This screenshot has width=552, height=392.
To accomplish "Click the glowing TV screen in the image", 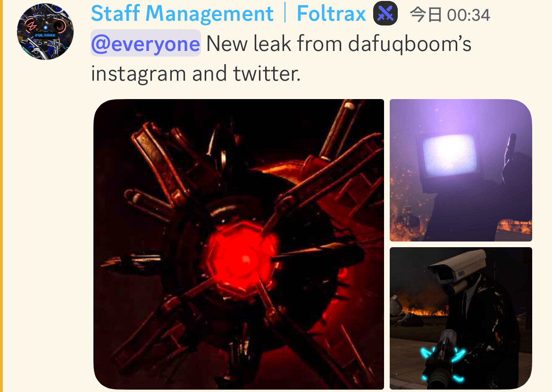I will point(450,155).
